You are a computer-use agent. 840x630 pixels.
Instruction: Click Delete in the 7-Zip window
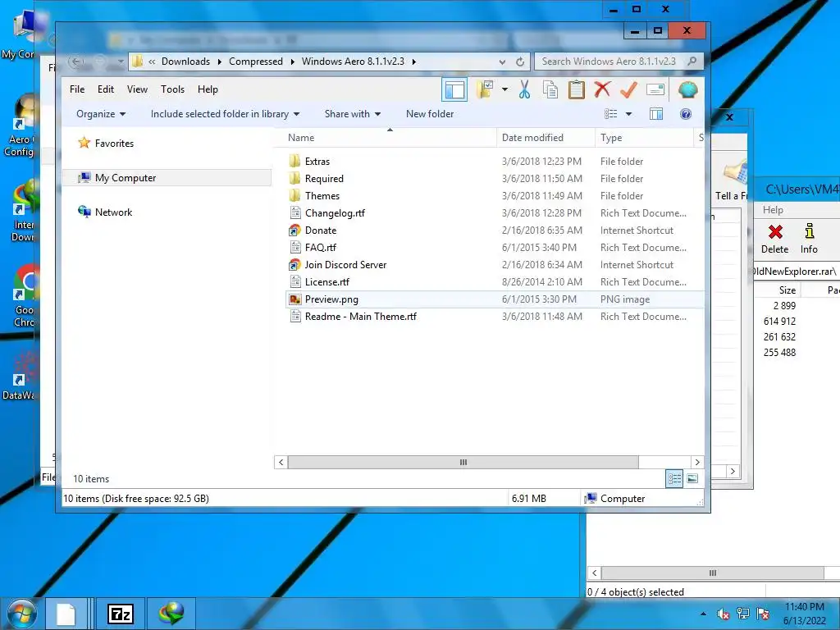(774, 239)
